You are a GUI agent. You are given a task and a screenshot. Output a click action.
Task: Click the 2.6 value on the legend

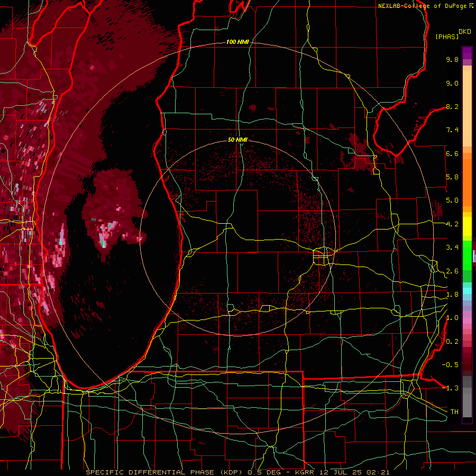(x=452, y=271)
